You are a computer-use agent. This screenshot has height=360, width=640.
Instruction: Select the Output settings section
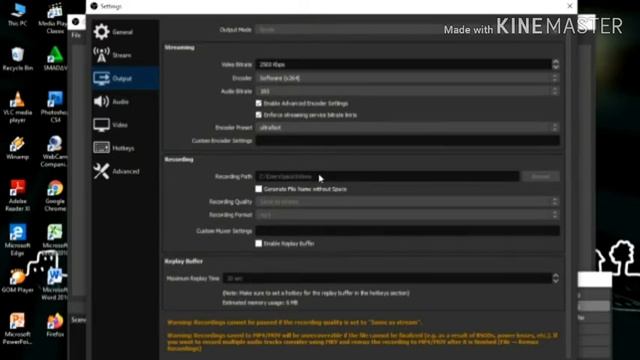coord(125,78)
